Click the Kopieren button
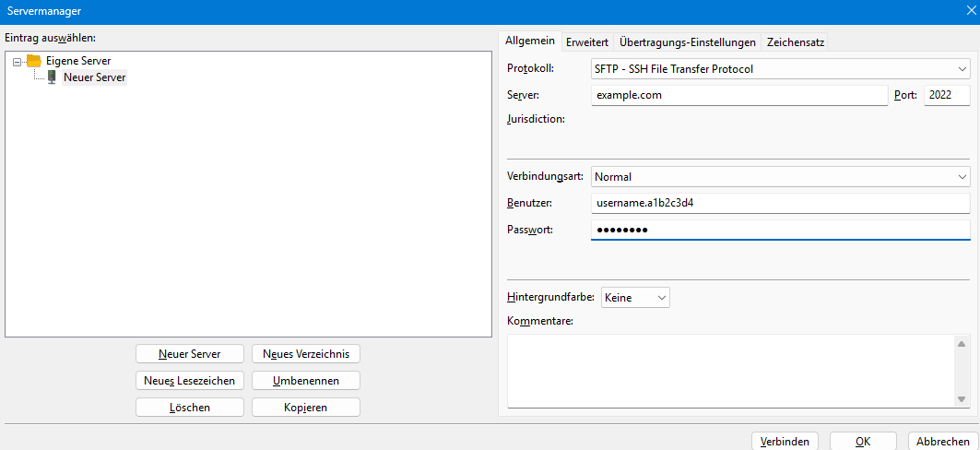980x450 pixels. tap(306, 408)
